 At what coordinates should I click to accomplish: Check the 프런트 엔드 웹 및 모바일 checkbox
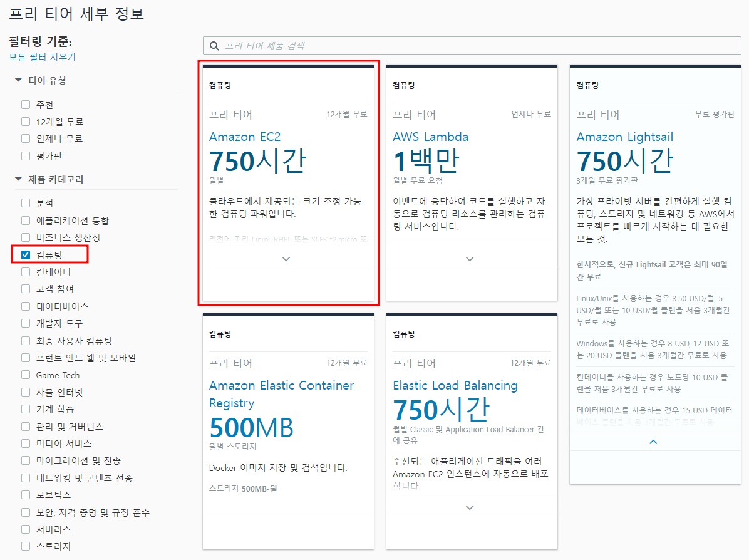26,358
